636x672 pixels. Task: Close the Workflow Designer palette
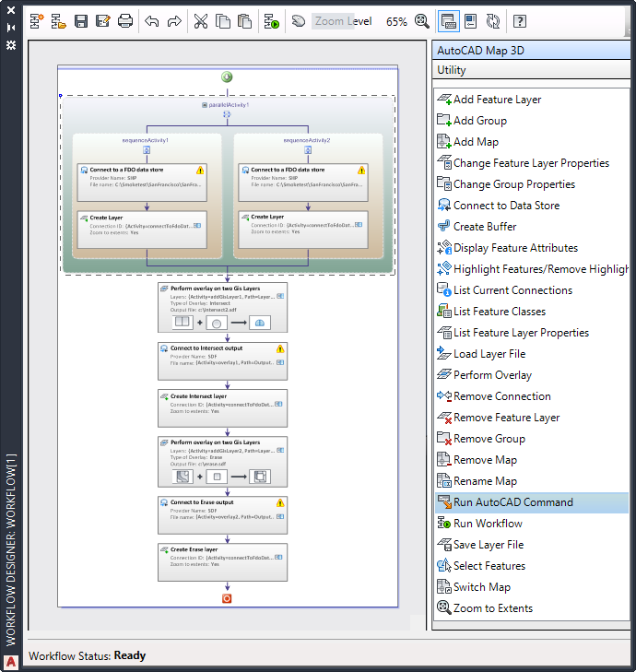point(11,10)
